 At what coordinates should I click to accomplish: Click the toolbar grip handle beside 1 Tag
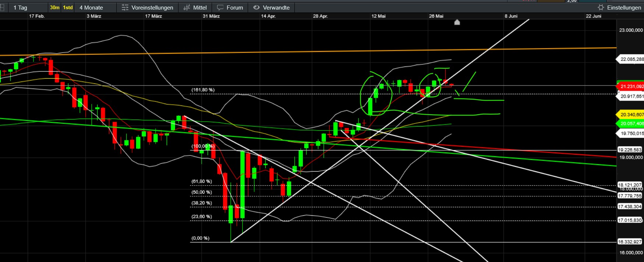point(2,7)
